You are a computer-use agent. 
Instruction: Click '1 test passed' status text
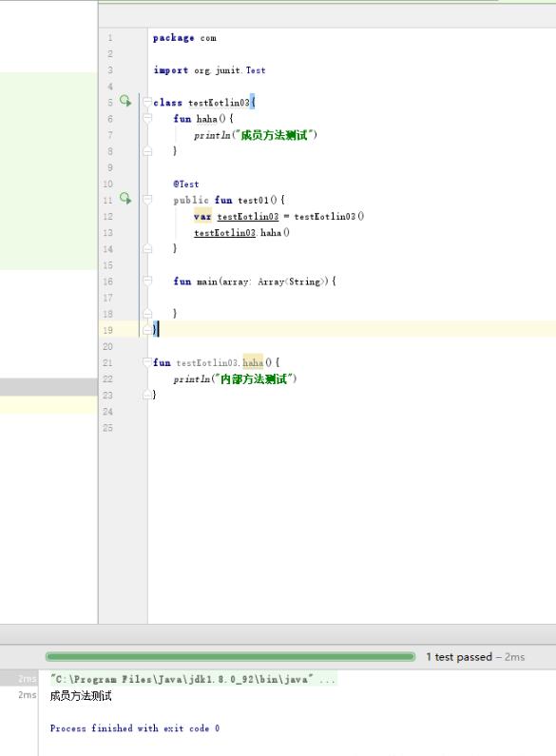(459, 657)
